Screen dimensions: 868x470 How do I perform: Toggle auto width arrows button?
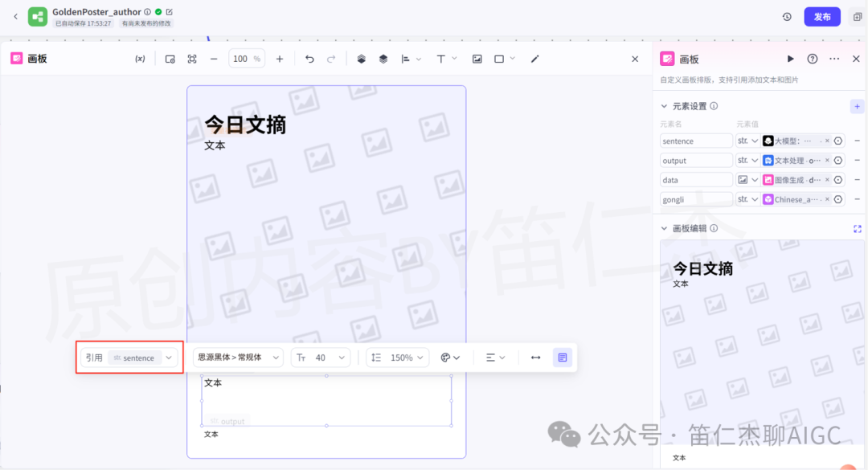535,358
